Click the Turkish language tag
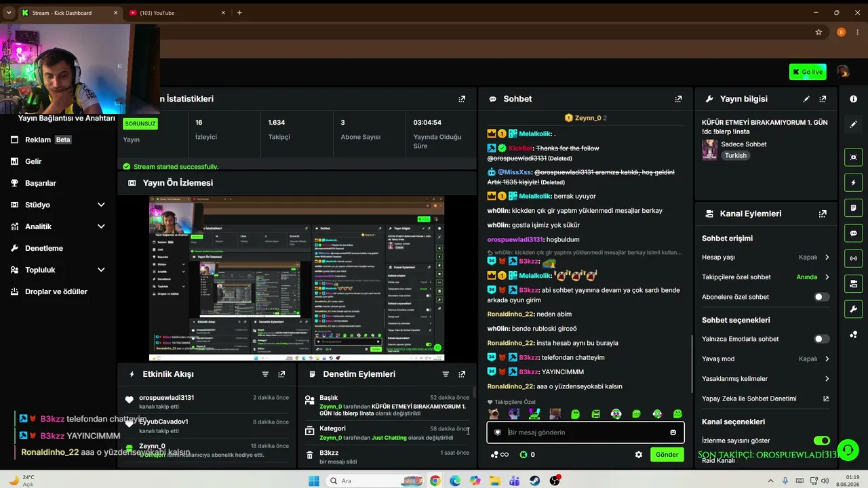Viewport: 868px width, 488px height. tap(735, 156)
